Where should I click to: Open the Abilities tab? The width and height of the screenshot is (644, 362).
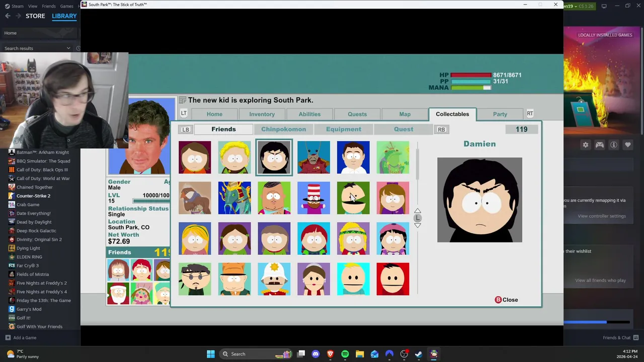[309, 114]
